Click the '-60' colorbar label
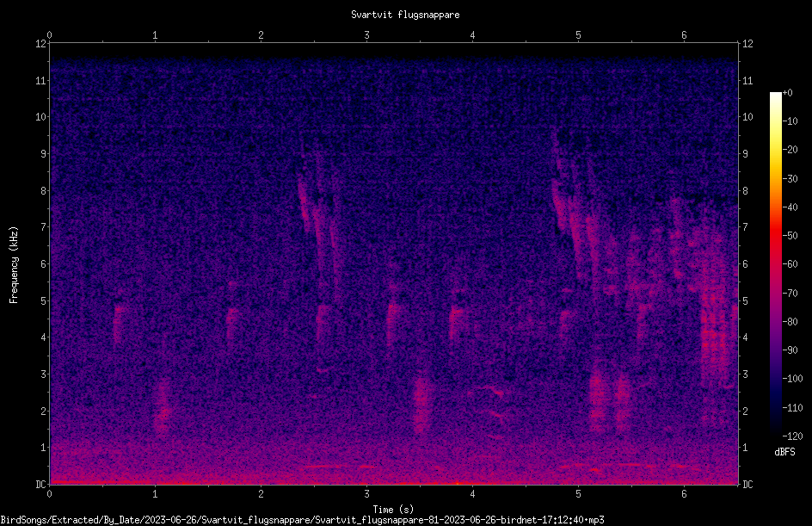 (x=790, y=264)
